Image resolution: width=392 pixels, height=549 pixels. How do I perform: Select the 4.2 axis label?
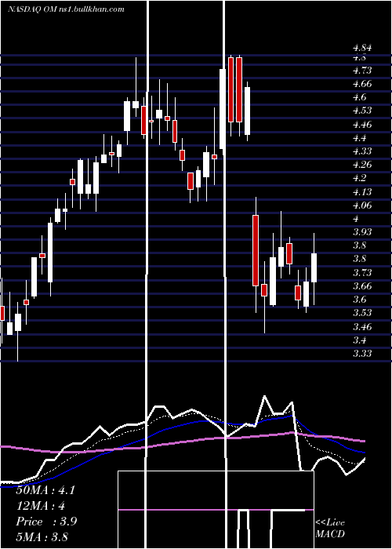(x=359, y=178)
